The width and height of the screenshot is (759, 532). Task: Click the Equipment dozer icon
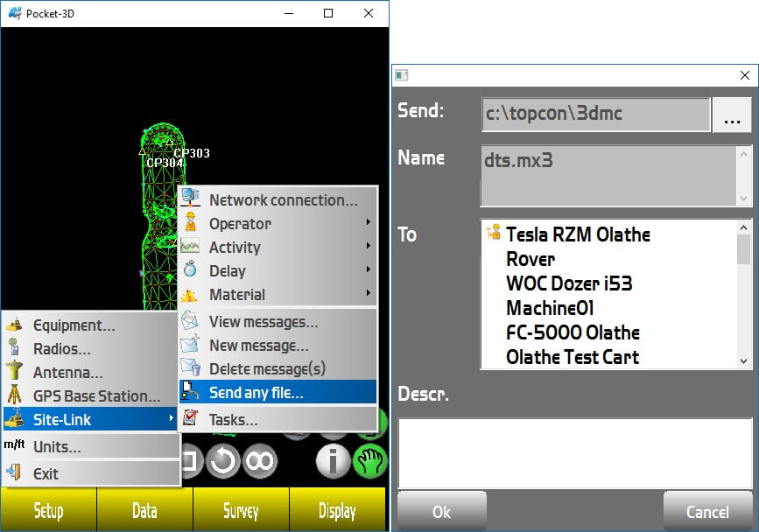[14, 325]
